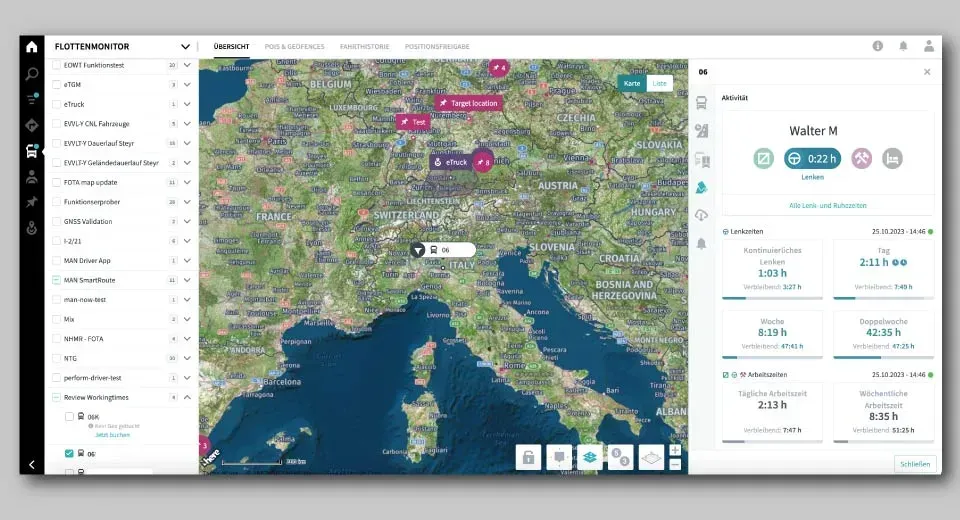Open the search magnifier in sidebar
960x520 pixels.
pos(32,74)
